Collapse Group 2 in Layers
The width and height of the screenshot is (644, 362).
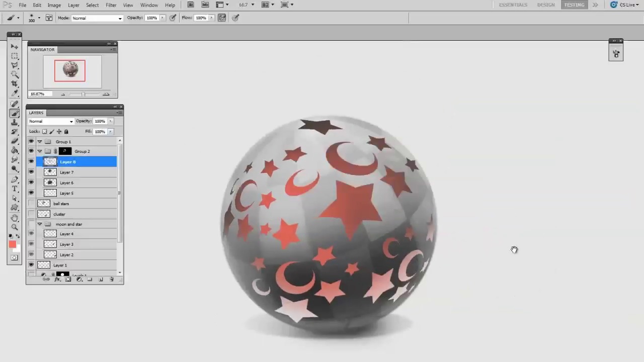point(40,151)
